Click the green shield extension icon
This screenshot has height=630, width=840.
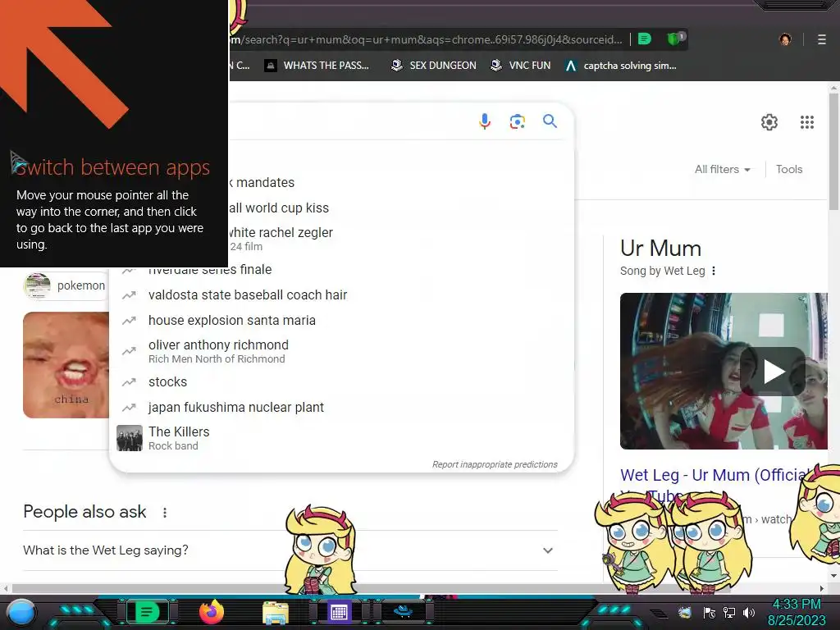(x=675, y=39)
